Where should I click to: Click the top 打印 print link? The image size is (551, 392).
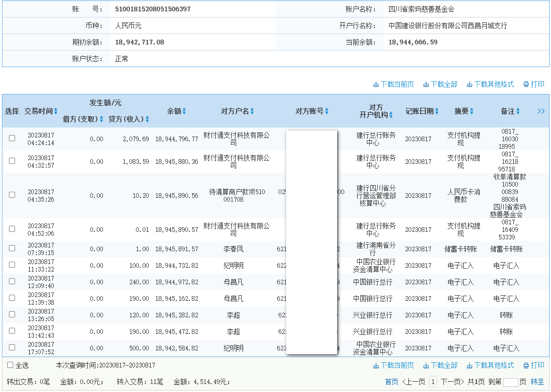(x=534, y=85)
